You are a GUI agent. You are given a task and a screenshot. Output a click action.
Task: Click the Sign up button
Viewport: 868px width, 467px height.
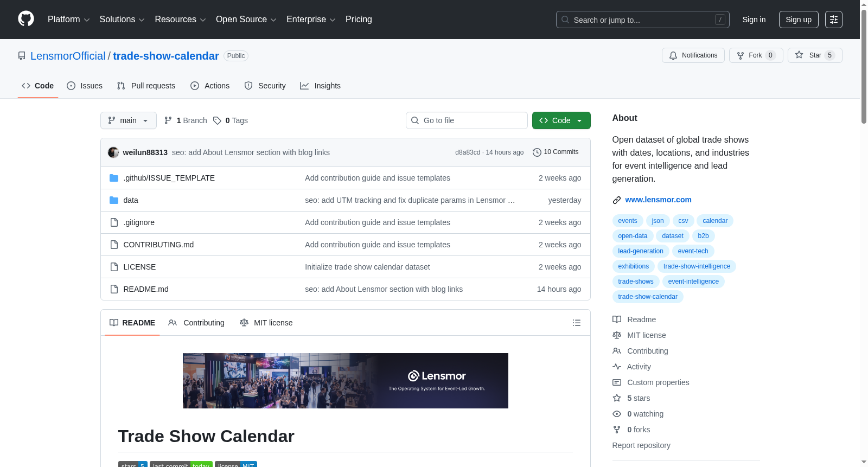[799, 20]
